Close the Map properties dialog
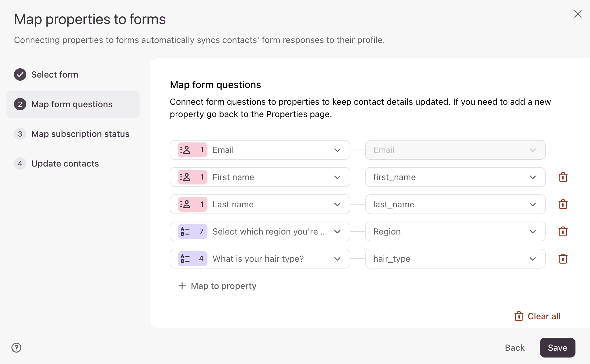 pyautogui.click(x=578, y=14)
